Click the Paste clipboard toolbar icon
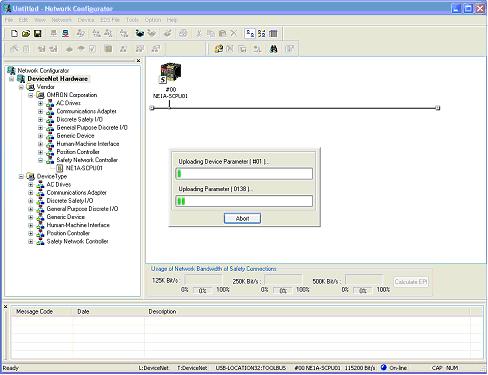The width and height of the screenshot is (488, 375). (222, 33)
